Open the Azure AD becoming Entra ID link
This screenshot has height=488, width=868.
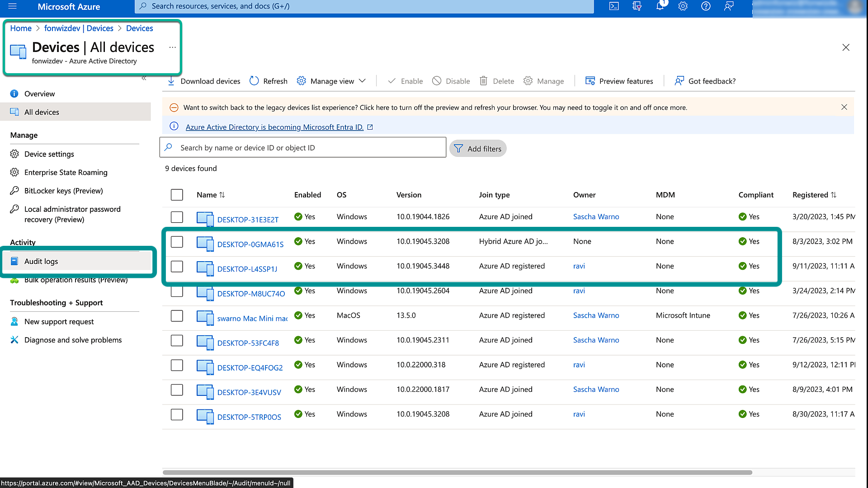point(274,127)
